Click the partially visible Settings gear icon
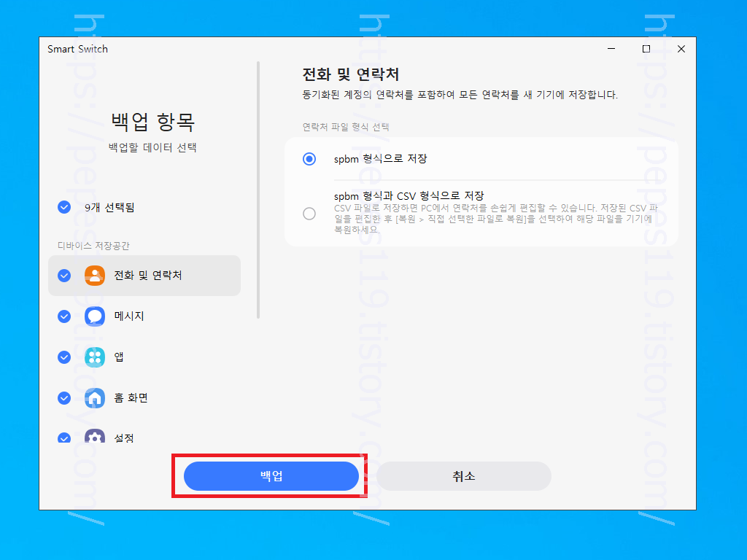Screen dimensions: 747x560 pos(95,436)
